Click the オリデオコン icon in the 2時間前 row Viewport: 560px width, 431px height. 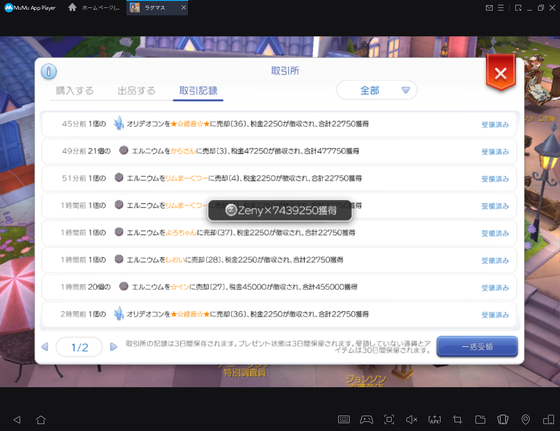click(119, 314)
